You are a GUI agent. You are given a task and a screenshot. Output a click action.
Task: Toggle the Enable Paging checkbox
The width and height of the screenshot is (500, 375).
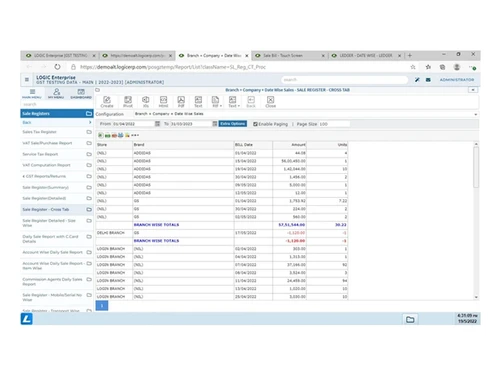click(255, 124)
